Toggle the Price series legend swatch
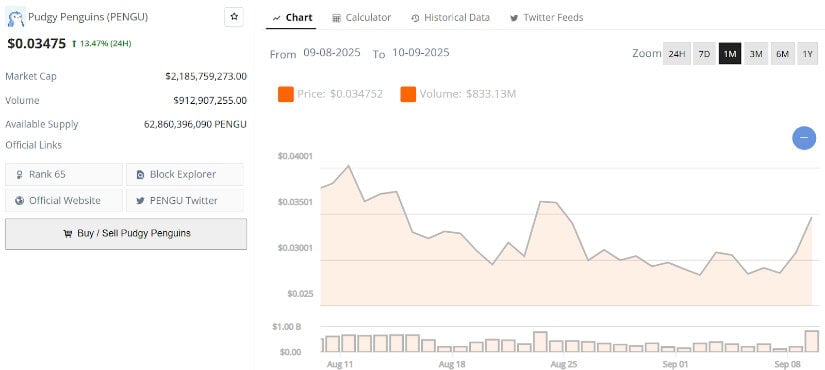The height and width of the screenshot is (370, 825). click(286, 94)
